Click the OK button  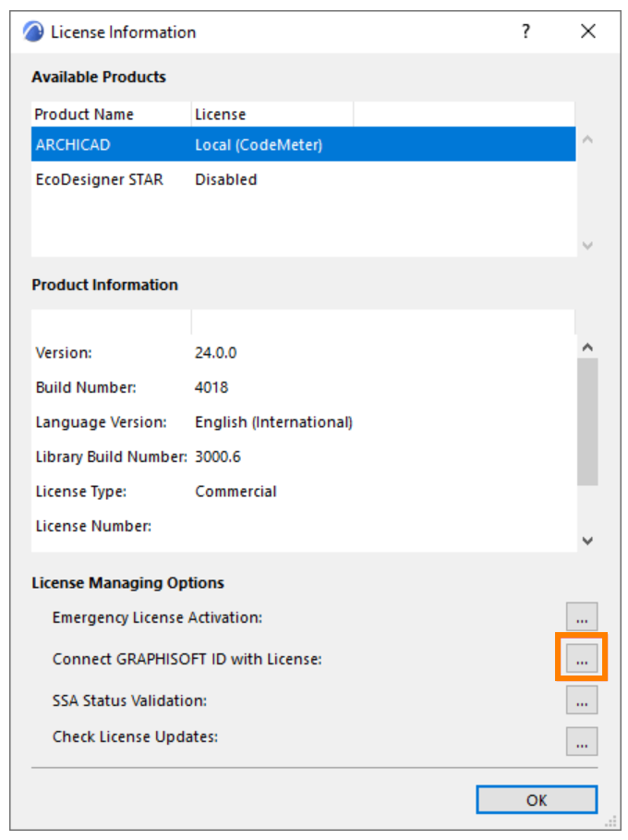tap(537, 800)
